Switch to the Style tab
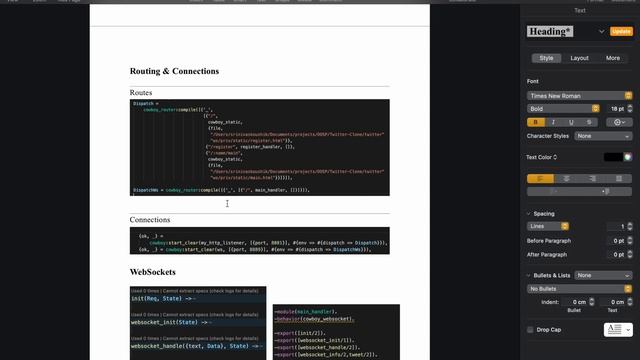 546,58
